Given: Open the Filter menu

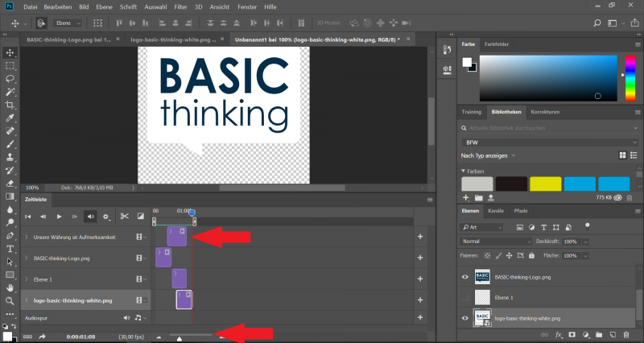Looking at the screenshot, I should click(x=180, y=7).
